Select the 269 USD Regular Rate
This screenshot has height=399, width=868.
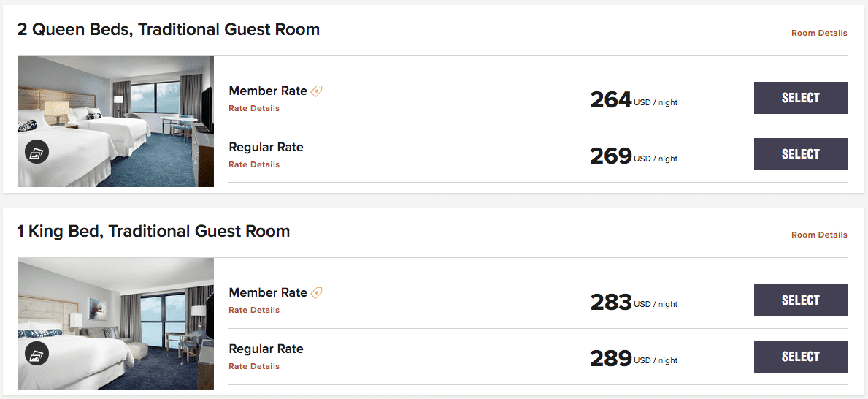800,154
